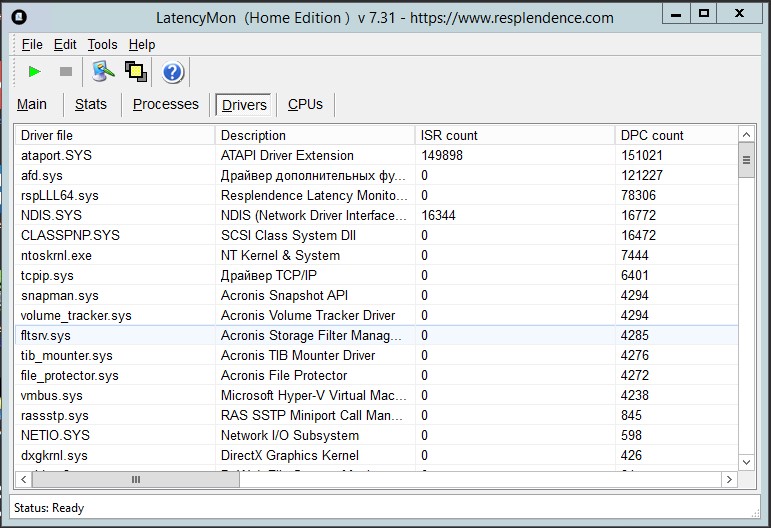Click ISR count value 149898
This screenshot has width=771, height=528.
pyautogui.click(x=442, y=155)
